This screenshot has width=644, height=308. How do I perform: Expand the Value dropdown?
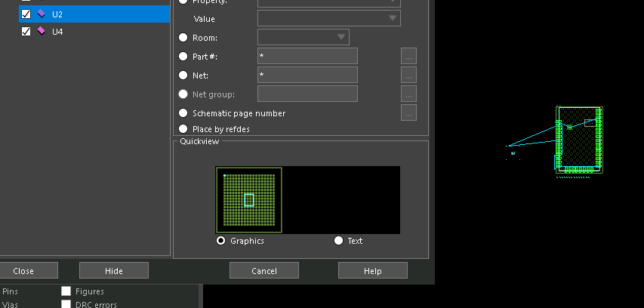pos(393,18)
